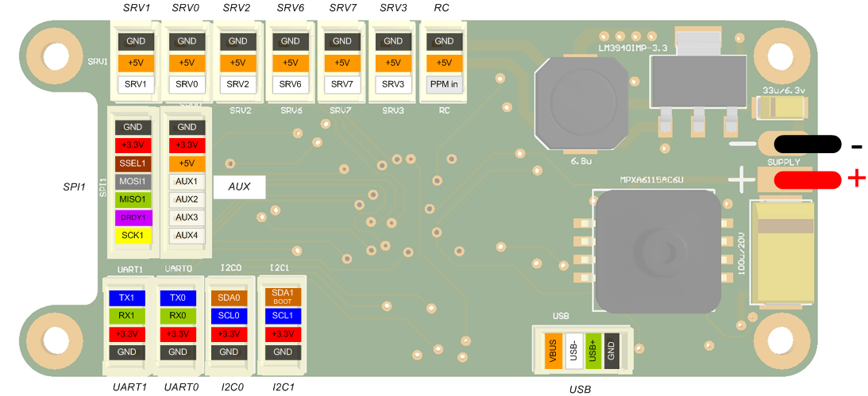
Task: Click the green USB+ pin label
Action: (x=593, y=350)
